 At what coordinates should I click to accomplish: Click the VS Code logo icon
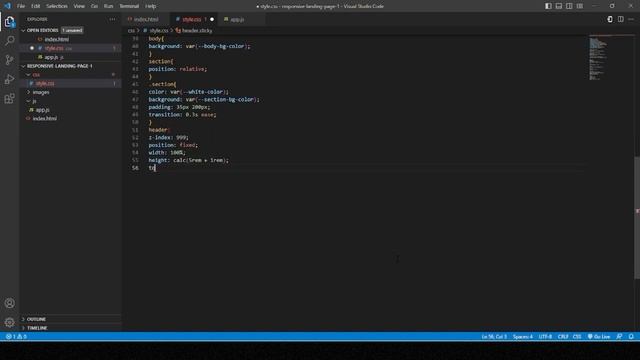click(x=7, y=6)
